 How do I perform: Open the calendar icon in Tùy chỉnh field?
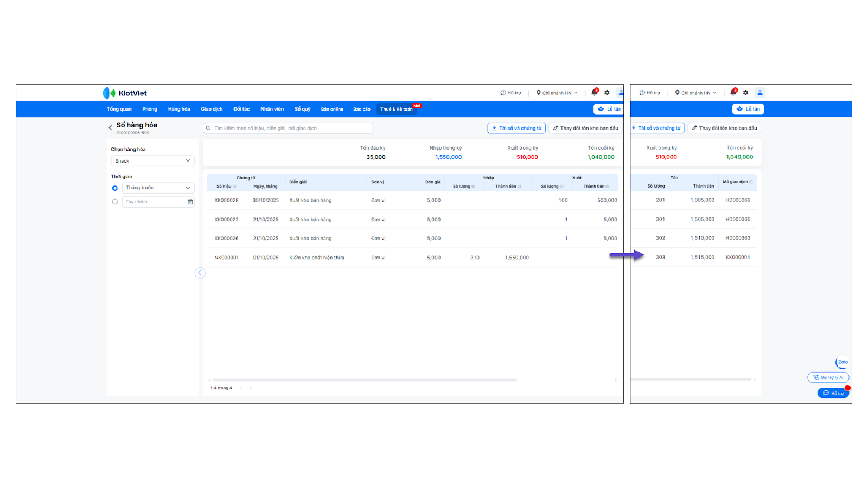point(190,202)
